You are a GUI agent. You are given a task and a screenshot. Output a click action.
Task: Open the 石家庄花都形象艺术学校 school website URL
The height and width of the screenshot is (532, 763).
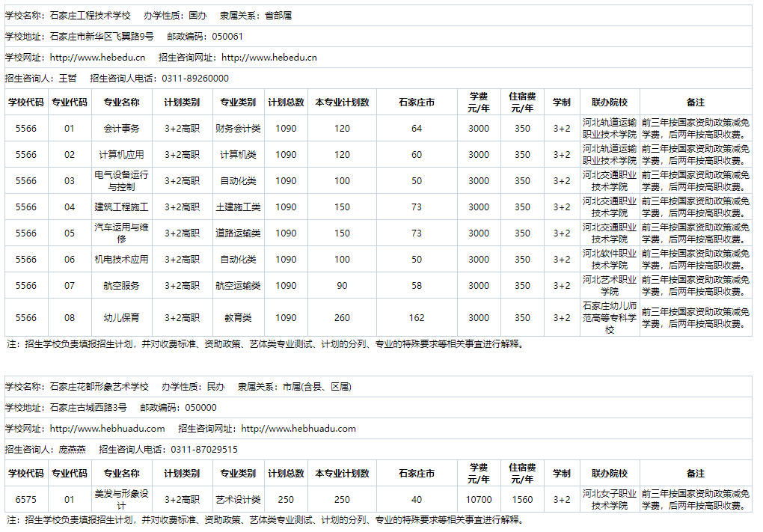click(107, 429)
